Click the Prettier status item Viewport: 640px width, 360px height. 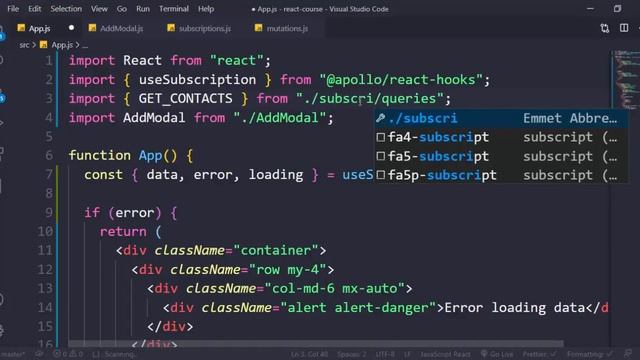coord(539,354)
